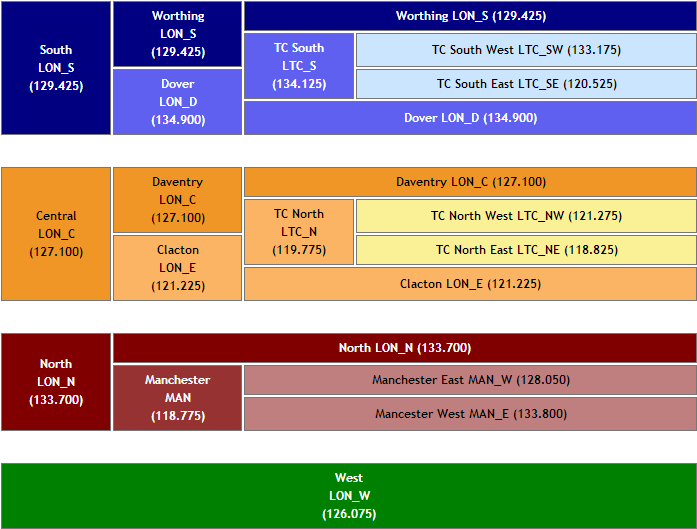Select the TC North West LTC_NW box
Screen dimensions: 697x529
pyautogui.click(x=525, y=216)
